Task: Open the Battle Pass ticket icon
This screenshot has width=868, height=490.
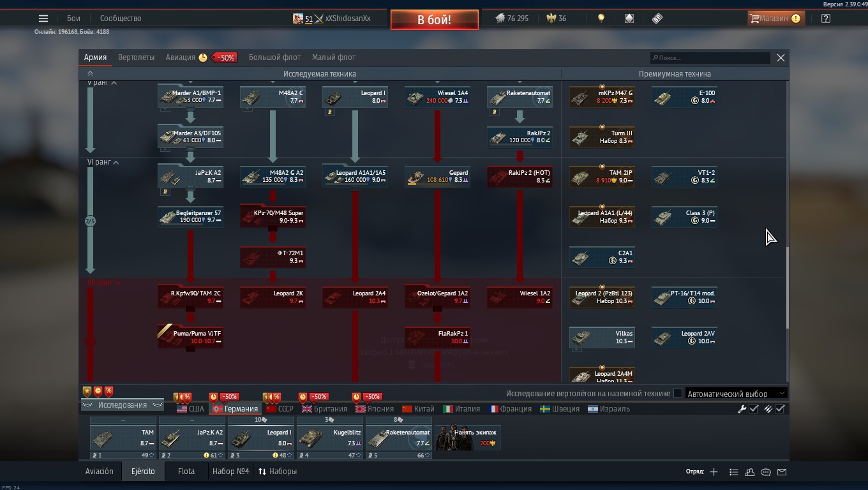Action: (657, 19)
